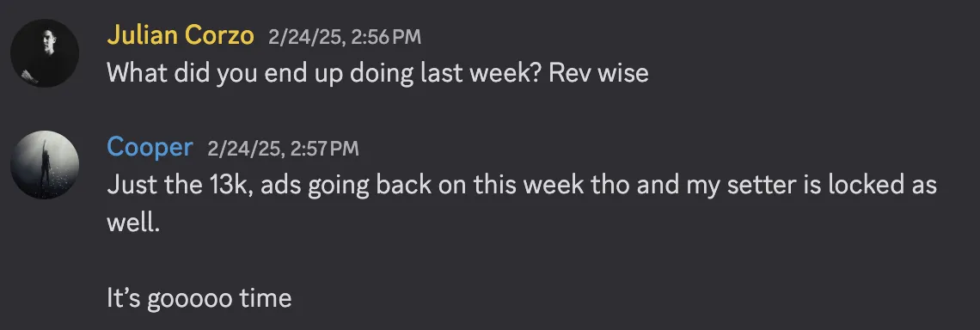Click the 'It's gooooo time' message line

coord(199,299)
